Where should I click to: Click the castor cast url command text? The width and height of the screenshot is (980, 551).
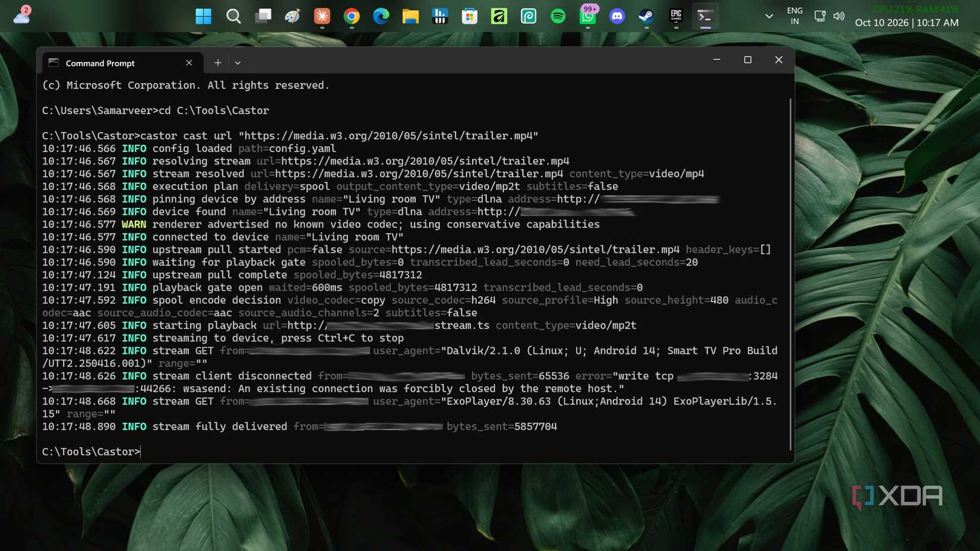339,136
